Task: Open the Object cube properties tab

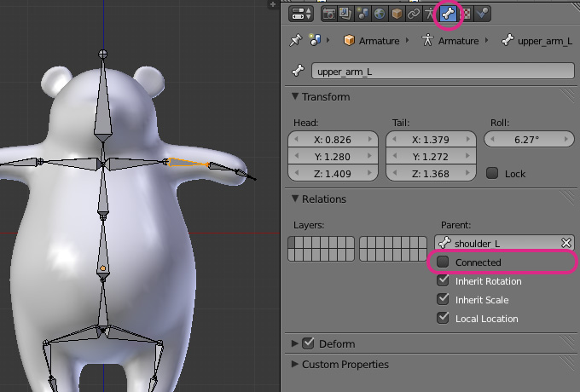Action: pos(397,14)
